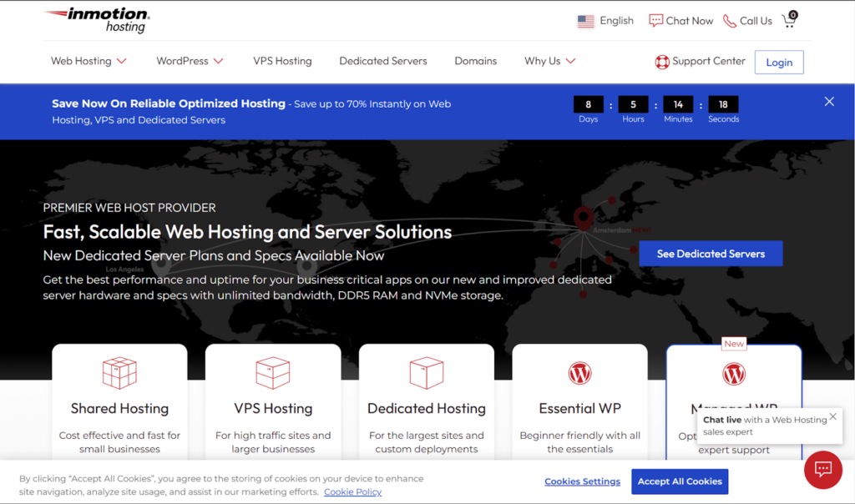Go to the Domains menu item
Image resolution: width=855 pixels, height=504 pixels.
pos(475,61)
